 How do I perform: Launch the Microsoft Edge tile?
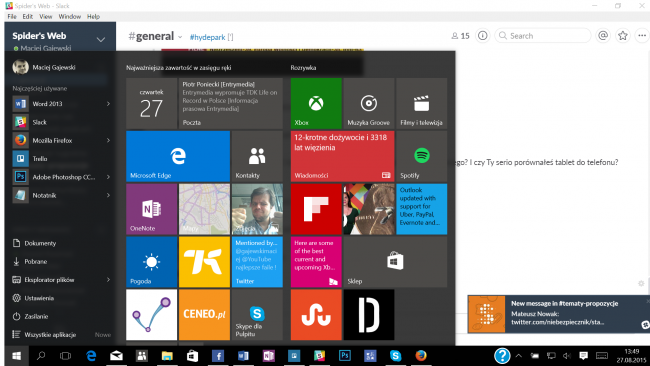coord(178,156)
